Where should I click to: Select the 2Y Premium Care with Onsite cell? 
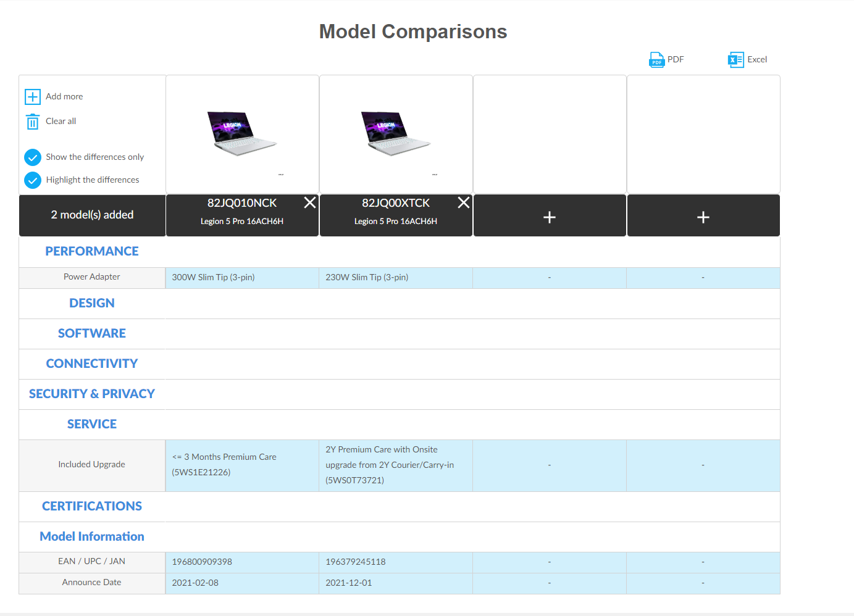click(396, 465)
